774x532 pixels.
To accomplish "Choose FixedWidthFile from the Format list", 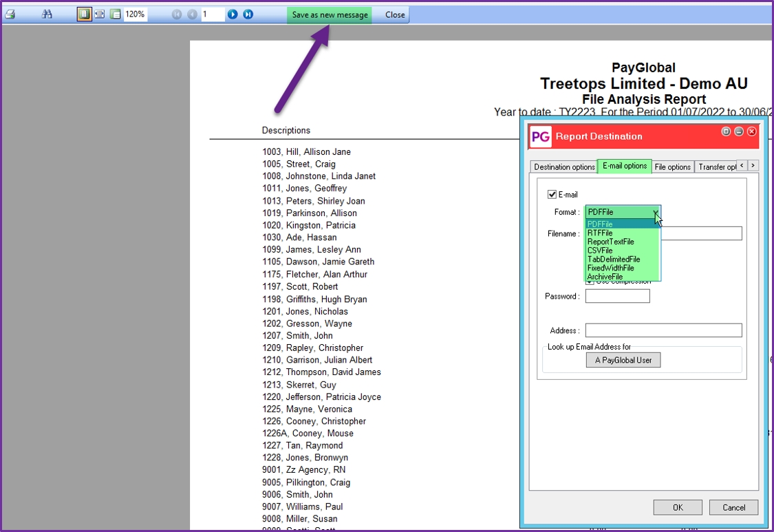I will click(x=622, y=268).
